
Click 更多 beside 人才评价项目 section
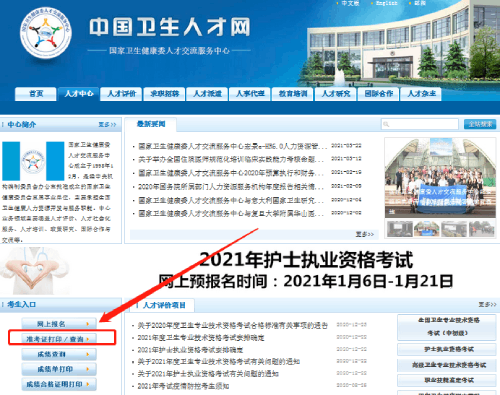tap(487, 305)
